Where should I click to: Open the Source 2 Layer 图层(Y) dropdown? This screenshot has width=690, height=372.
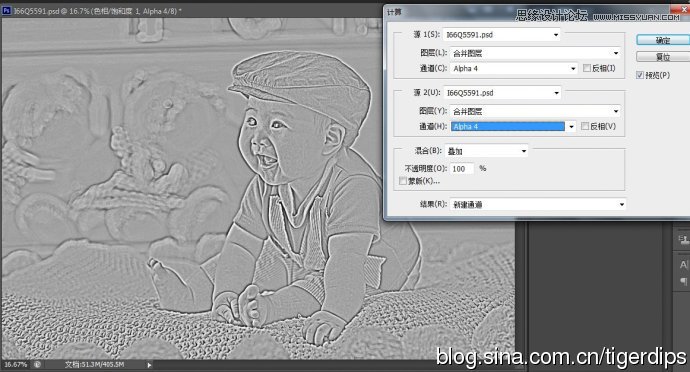[x=535, y=111]
